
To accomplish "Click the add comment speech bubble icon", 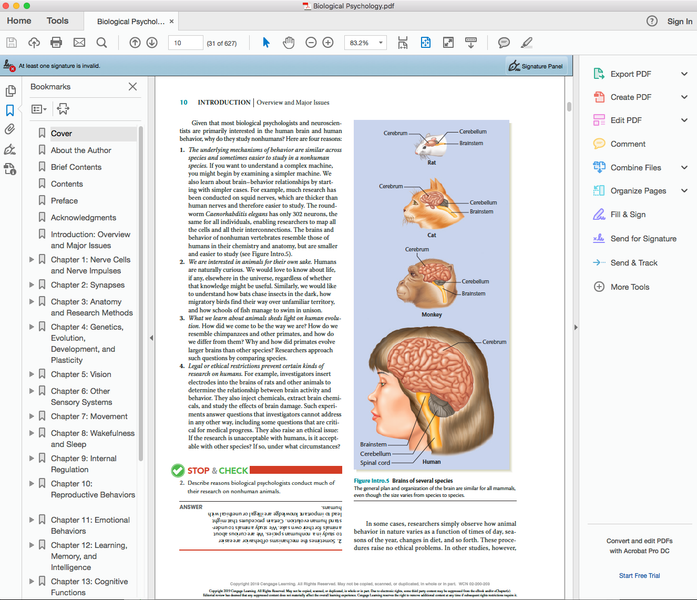I will click(x=504, y=43).
